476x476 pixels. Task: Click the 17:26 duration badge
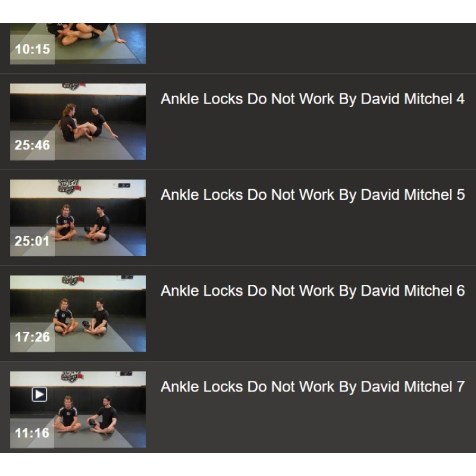[33, 337]
